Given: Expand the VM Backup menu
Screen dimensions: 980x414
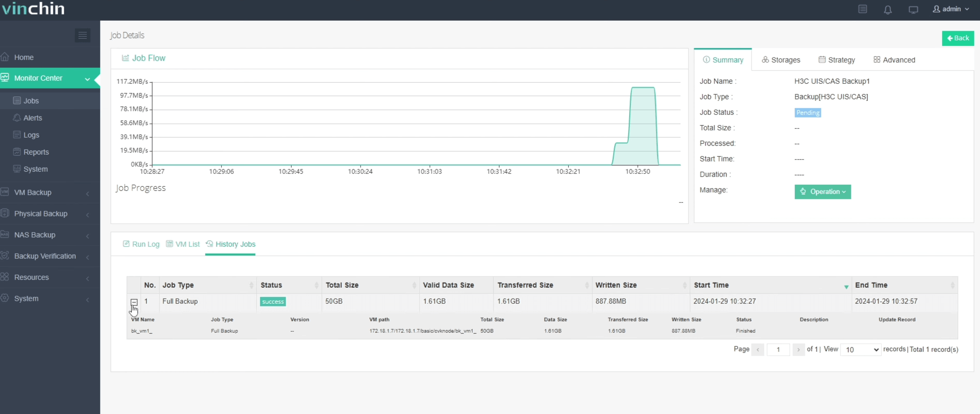Looking at the screenshot, I should tap(50, 193).
